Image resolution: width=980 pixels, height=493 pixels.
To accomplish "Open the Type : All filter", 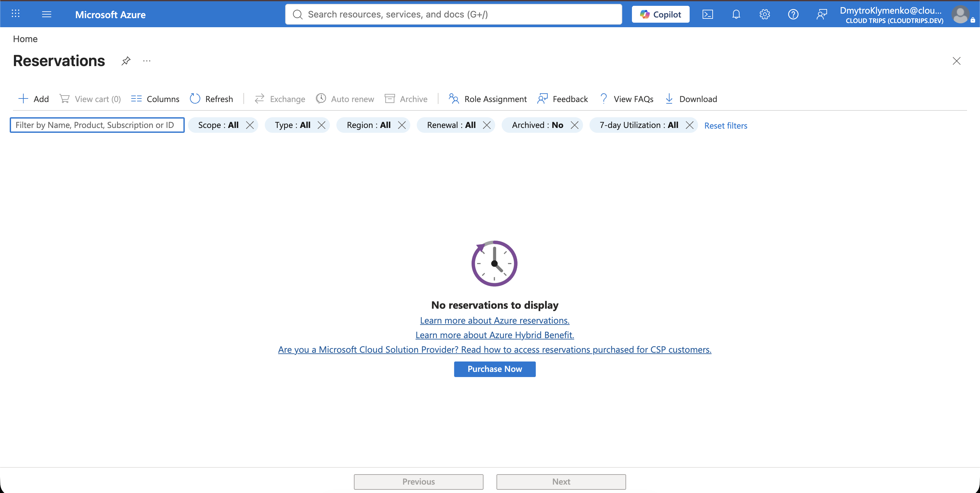I will [x=293, y=125].
